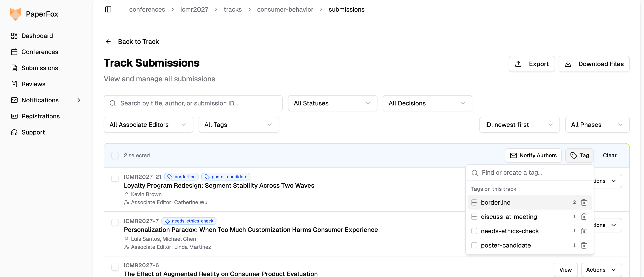Open the All Tags filter dropdown

pyautogui.click(x=239, y=125)
